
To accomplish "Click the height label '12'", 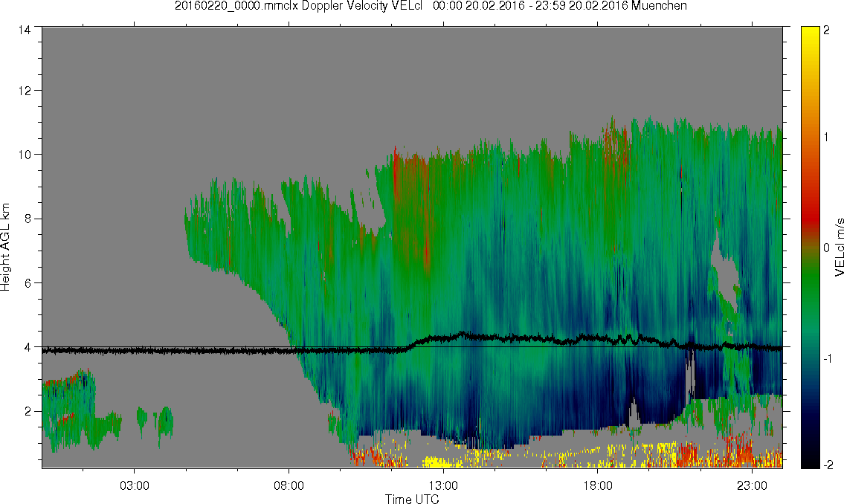I will (x=25, y=91).
